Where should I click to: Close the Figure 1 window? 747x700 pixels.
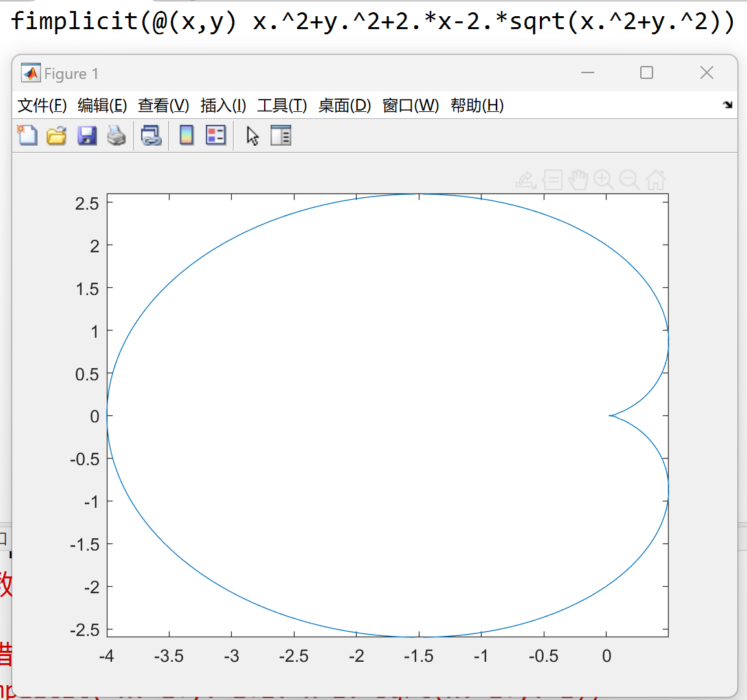coord(707,73)
